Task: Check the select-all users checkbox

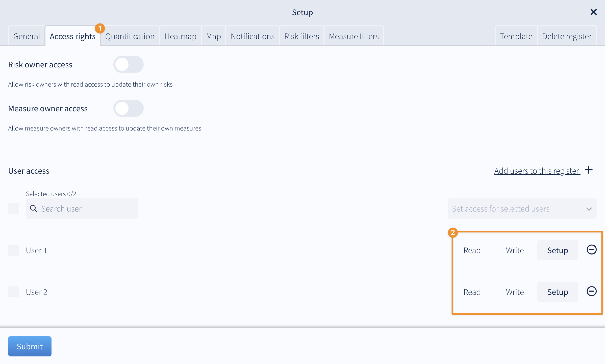Action: tap(14, 209)
